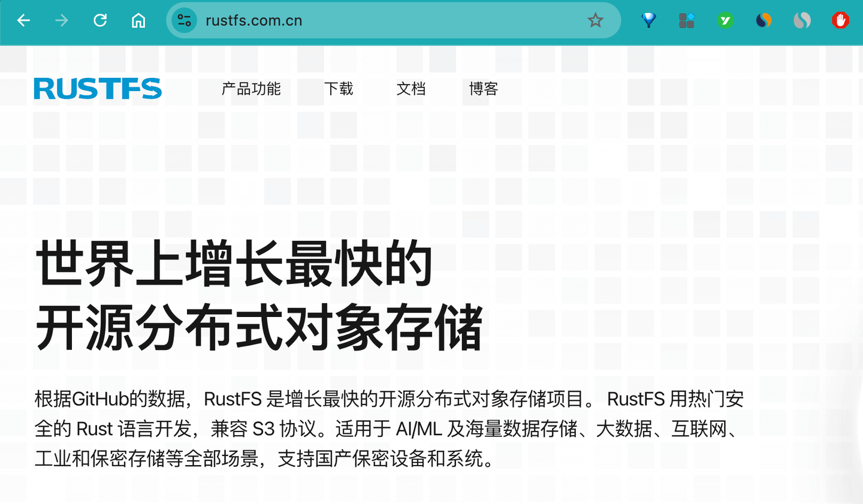Click the GitHub mention in the description text

98,399
